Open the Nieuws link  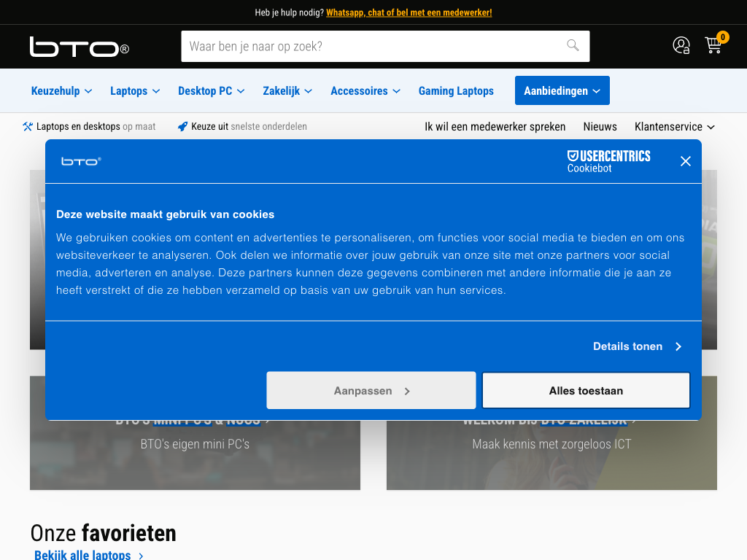pos(600,127)
